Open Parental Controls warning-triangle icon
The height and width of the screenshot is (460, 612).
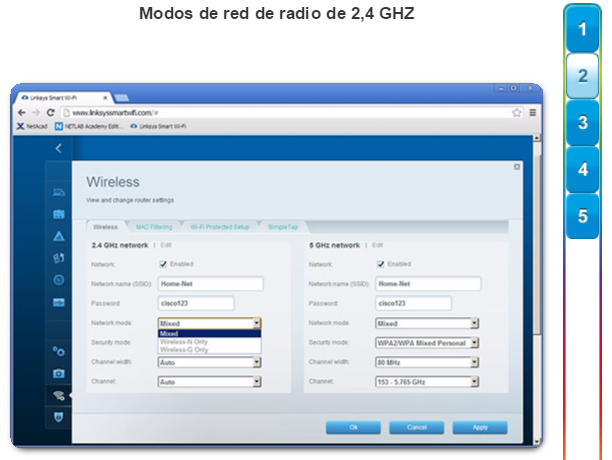click(59, 236)
